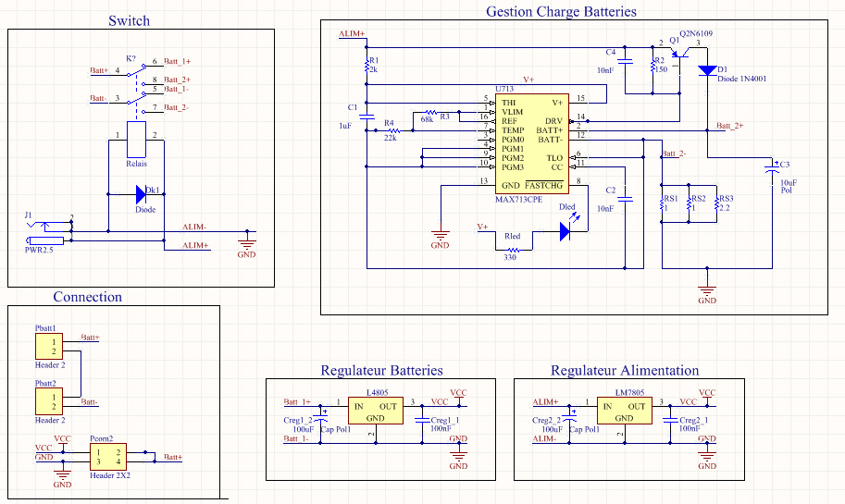Select the 'Q2N6109' part label
Image resolution: width=845 pixels, height=504 pixels.
[x=696, y=33]
